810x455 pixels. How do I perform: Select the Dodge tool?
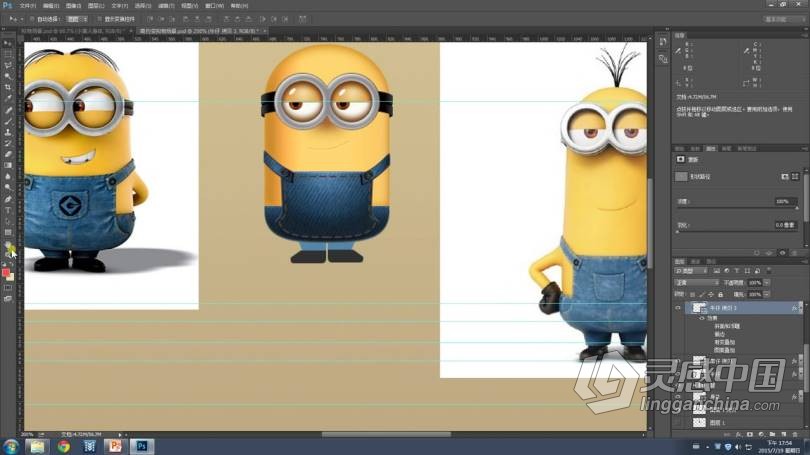pyautogui.click(x=8, y=187)
